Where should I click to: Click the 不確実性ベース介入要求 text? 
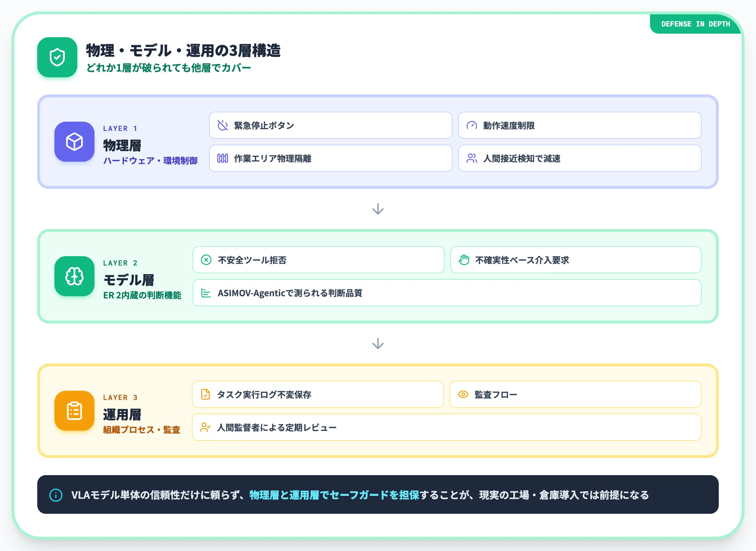[x=522, y=260]
